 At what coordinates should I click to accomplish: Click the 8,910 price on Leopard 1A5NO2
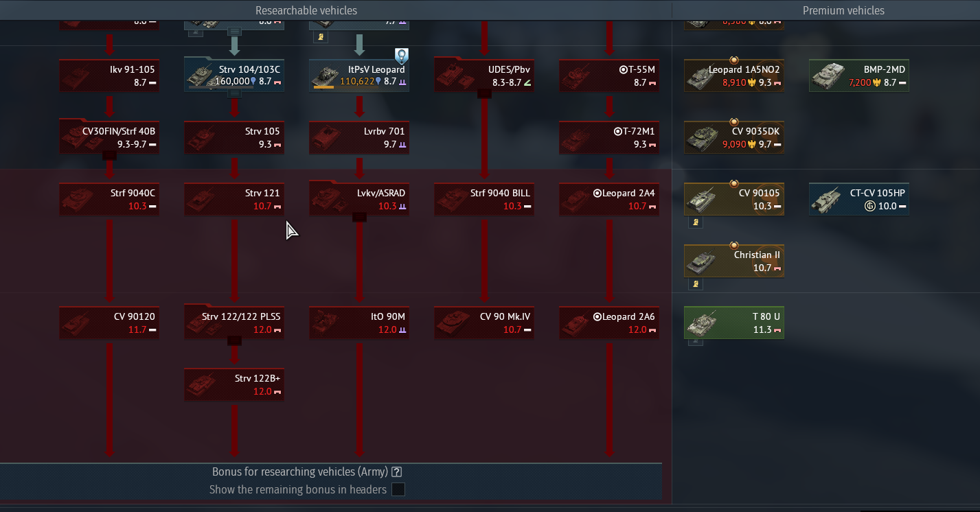click(733, 82)
